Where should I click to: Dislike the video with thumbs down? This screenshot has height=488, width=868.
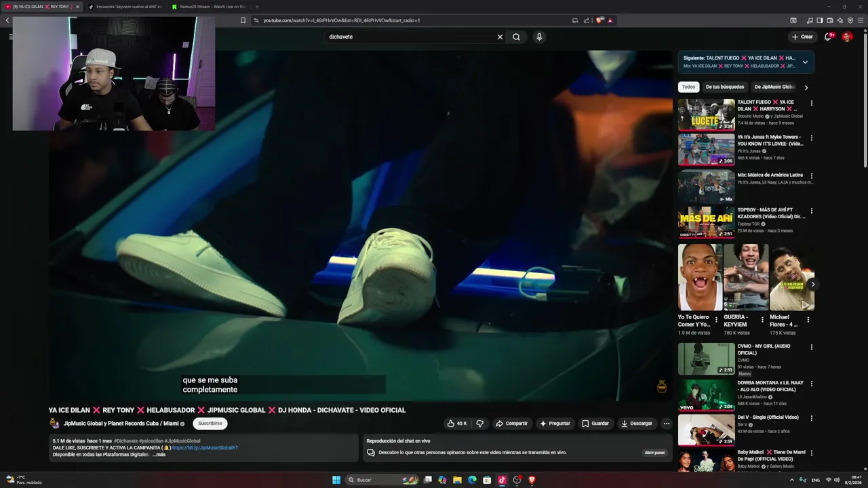[479, 424]
